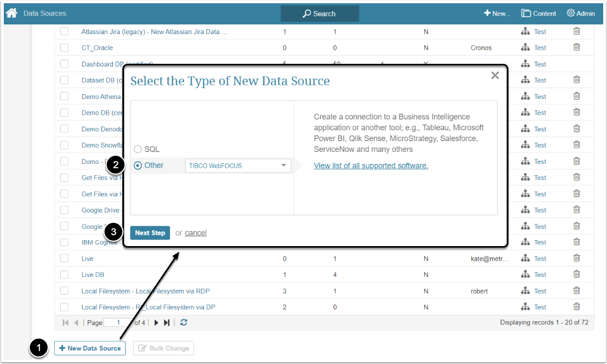Tick the checkbox for Live DB
Image resolution: width=607 pixels, height=364 pixels.
click(64, 275)
